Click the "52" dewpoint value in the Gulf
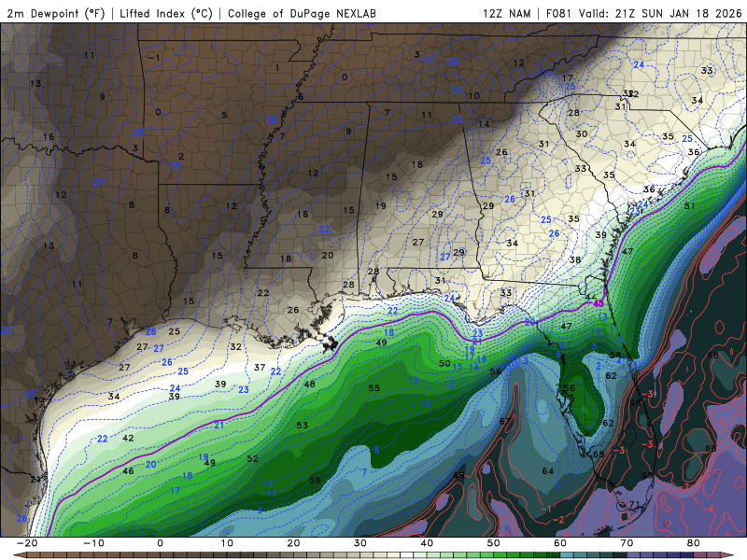The width and height of the screenshot is (747, 560). 252,458
